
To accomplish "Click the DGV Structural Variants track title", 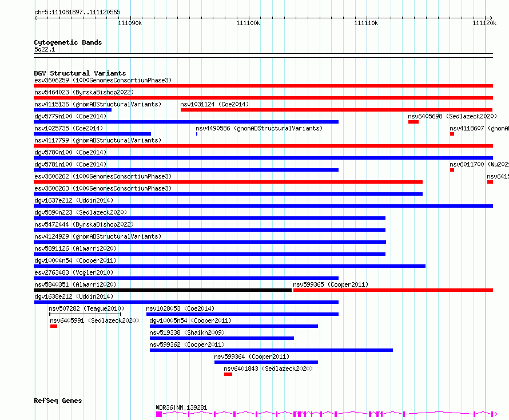I will pyautogui.click(x=80, y=73).
